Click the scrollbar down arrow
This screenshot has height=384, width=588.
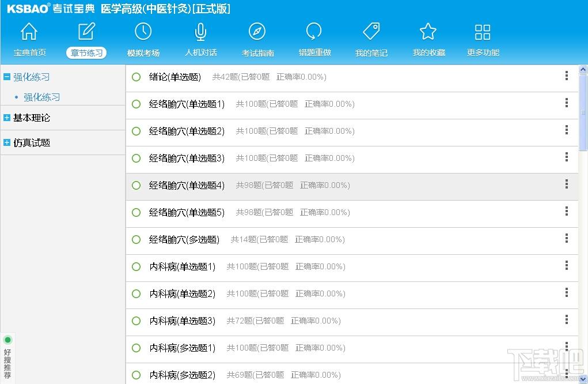pos(583,379)
